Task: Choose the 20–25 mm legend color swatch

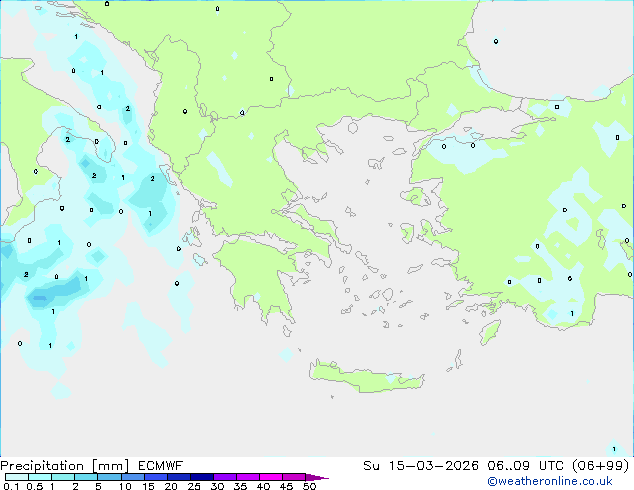Action: point(179,477)
